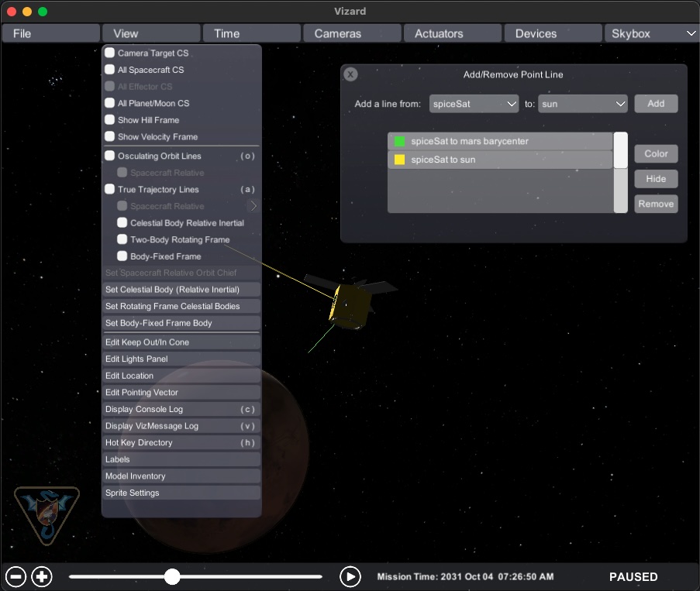This screenshot has height=591, width=700.
Task: Enable the Camera Target CS checkbox
Action: [x=110, y=53]
